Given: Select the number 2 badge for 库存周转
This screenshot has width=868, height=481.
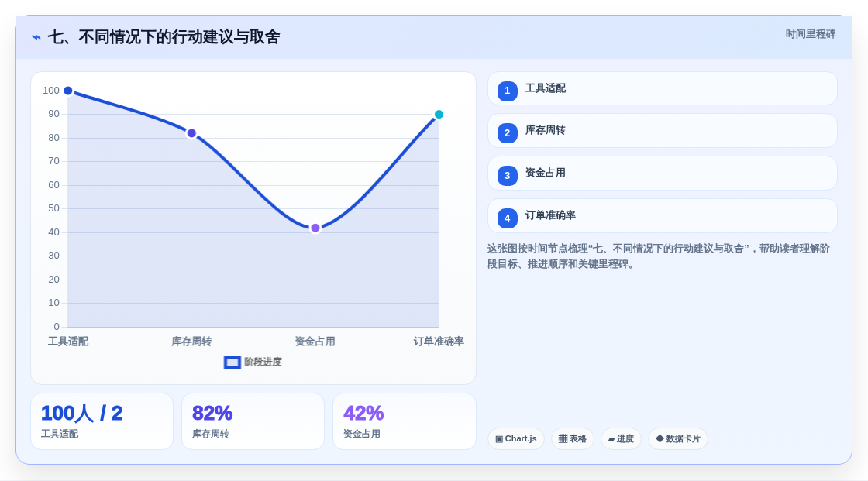Looking at the screenshot, I should point(507,133).
